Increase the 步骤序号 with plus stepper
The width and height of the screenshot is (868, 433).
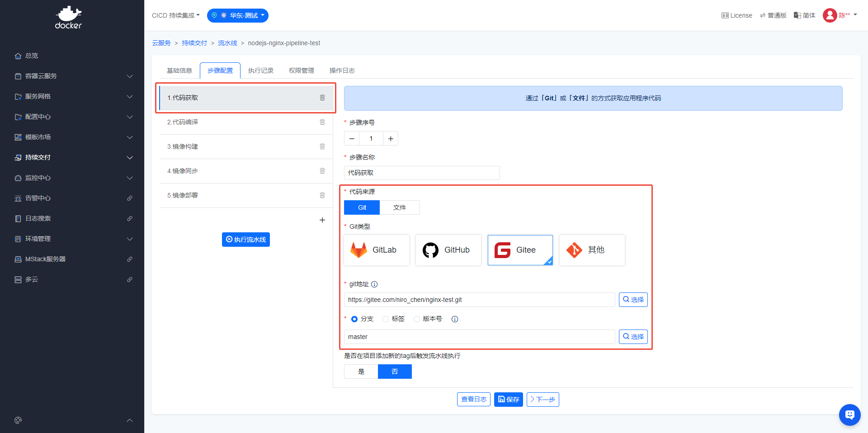pos(391,139)
